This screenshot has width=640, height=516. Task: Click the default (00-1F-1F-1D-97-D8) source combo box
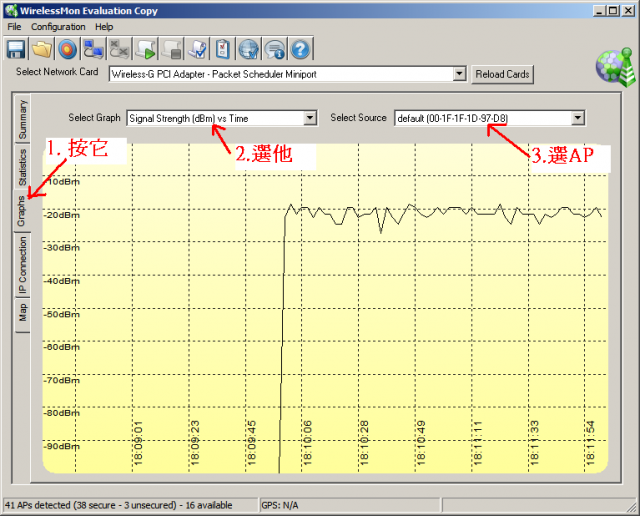[490, 118]
